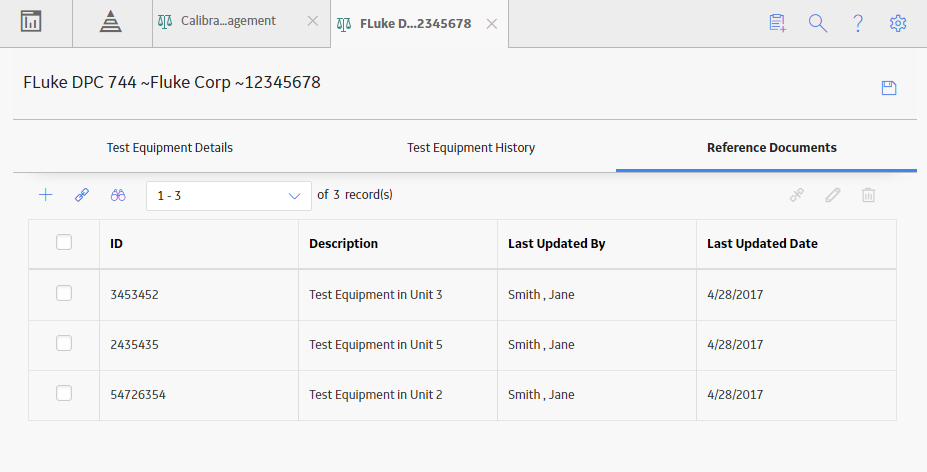
Task: Close the FLuke D...2345678 tab
Action: tap(491, 24)
